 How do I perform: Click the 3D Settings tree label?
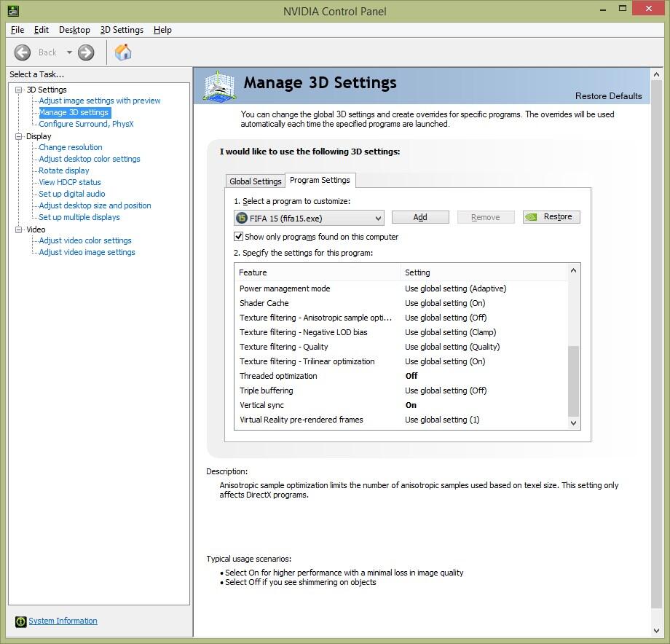tap(47, 90)
